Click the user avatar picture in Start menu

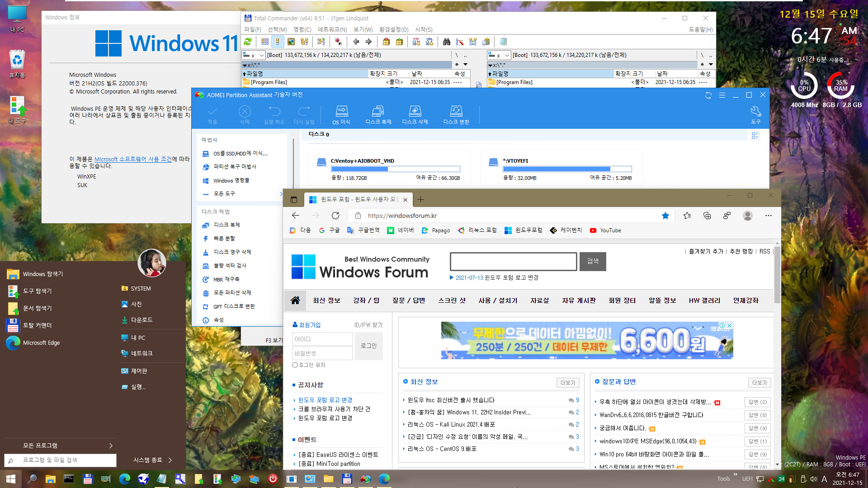(x=151, y=263)
